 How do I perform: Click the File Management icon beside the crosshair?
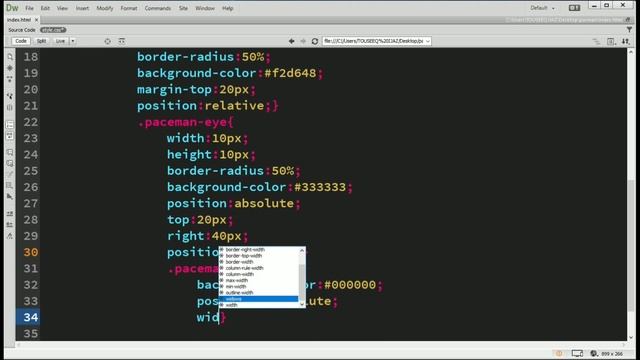122,41
